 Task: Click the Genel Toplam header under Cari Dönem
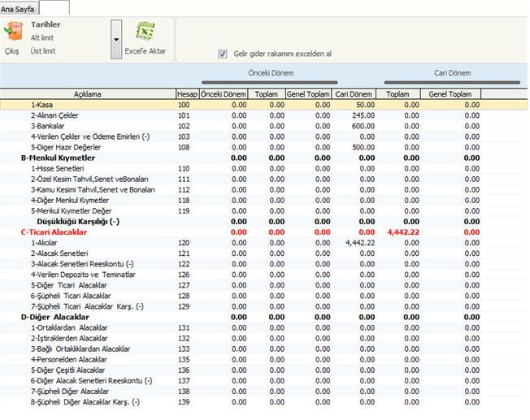(449, 94)
